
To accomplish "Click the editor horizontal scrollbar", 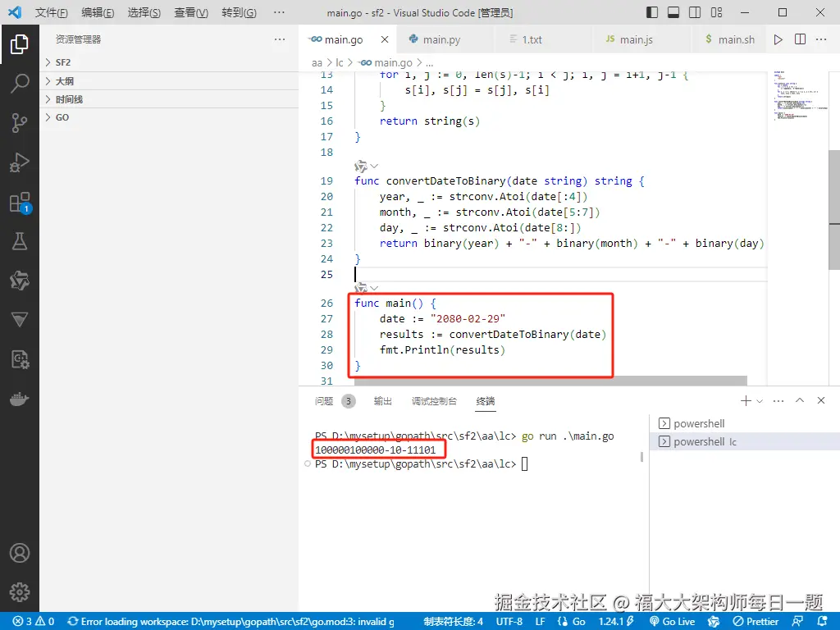I will (550, 381).
